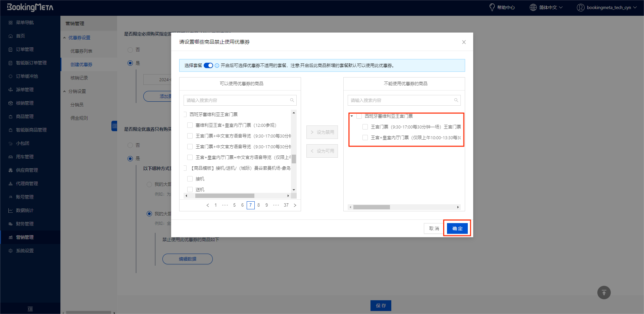644x314 pixels.
Task: Click the scroll-to-top round icon
Action: [x=604, y=293]
